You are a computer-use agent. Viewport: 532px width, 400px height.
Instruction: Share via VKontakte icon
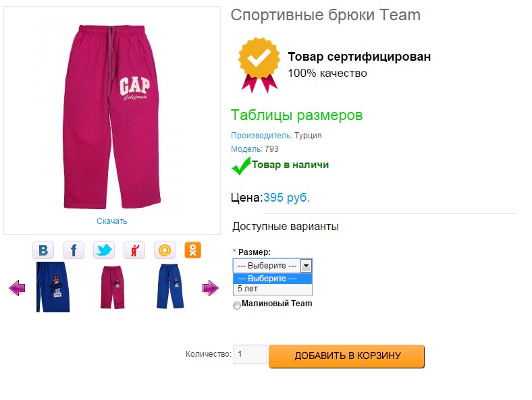click(x=43, y=250)
